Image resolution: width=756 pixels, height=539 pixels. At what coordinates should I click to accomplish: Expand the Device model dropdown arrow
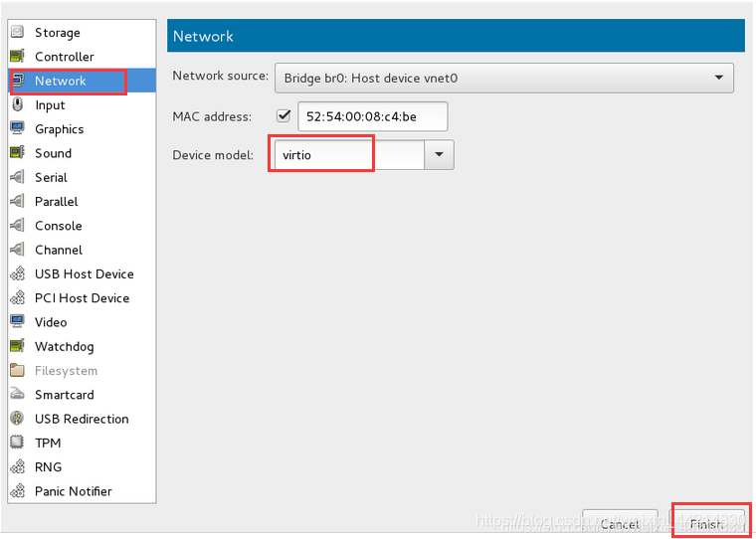[x=439, y=155]
